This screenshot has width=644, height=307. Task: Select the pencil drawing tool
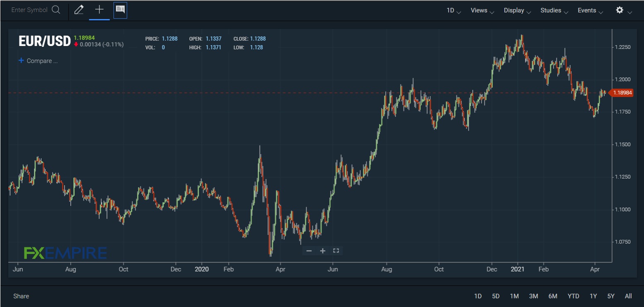79,10
